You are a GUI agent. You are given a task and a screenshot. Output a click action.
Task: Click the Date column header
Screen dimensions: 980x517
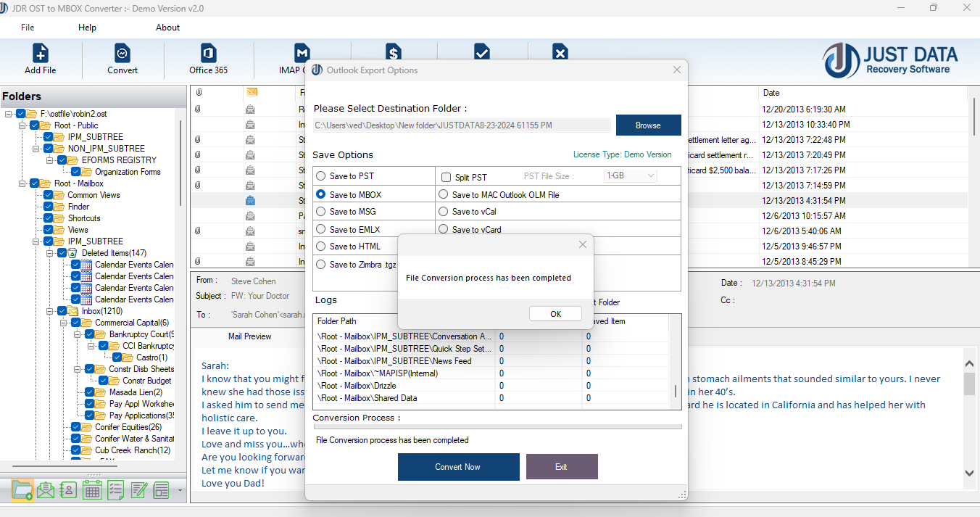coord(863,93)
